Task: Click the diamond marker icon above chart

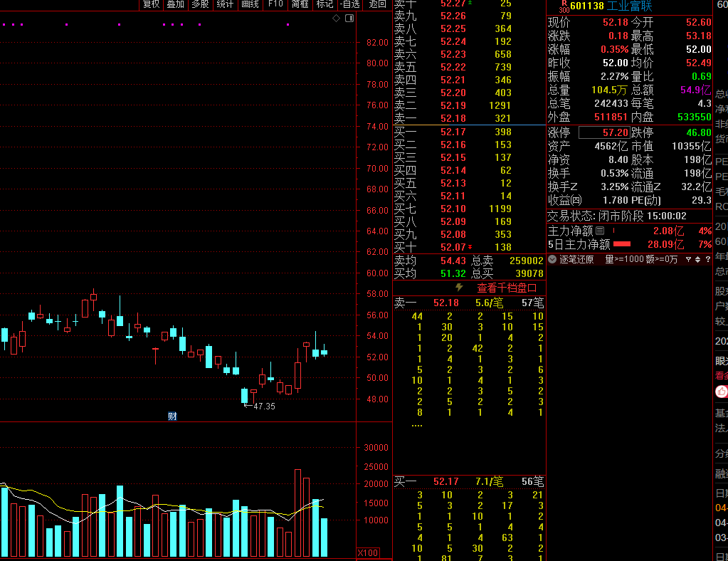Action: (336, 18)
